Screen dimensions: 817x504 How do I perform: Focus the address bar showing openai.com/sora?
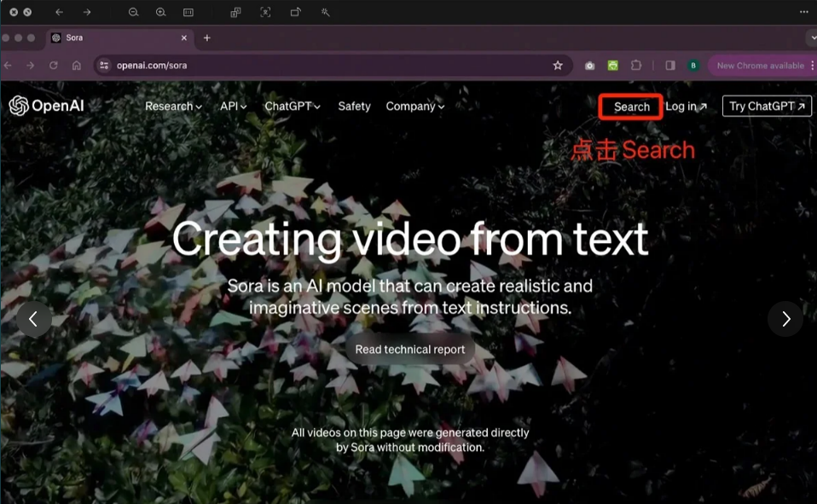point(333,65)
